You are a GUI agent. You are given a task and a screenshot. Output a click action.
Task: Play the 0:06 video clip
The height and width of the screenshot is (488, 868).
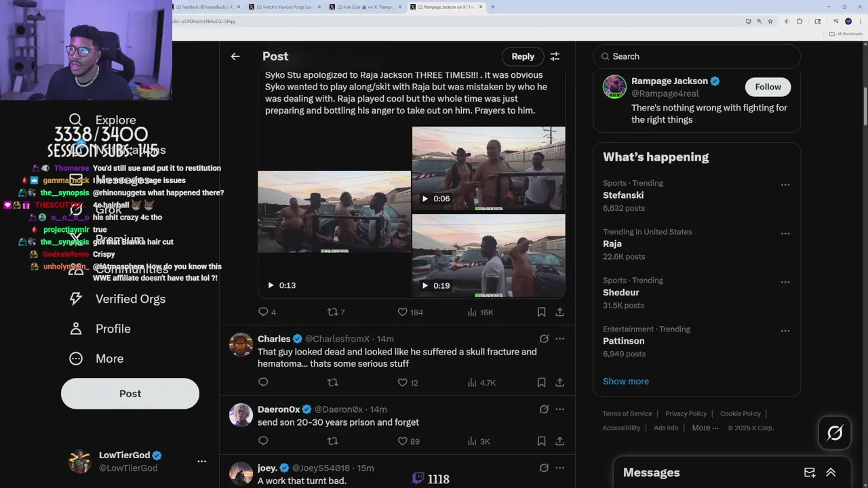[425, 199]
